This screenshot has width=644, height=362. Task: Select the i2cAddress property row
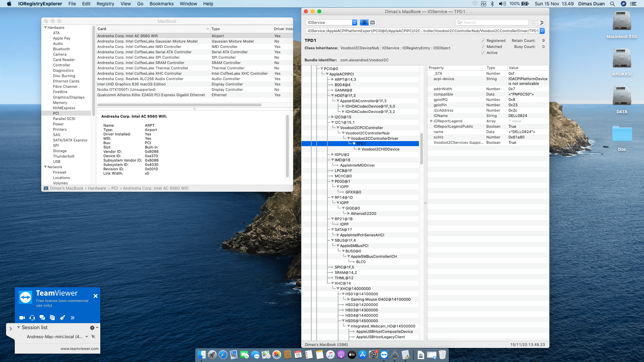click(x=488, y=110)
